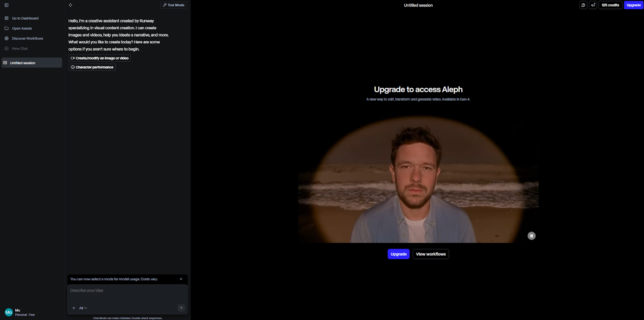
Task: Pause the Aleph preview video
Action: click(531, 236)
